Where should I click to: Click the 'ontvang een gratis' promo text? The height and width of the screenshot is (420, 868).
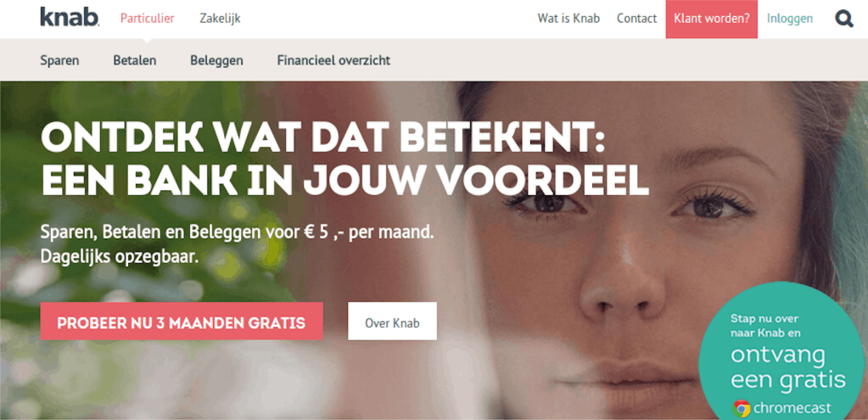tap(788, 367)
